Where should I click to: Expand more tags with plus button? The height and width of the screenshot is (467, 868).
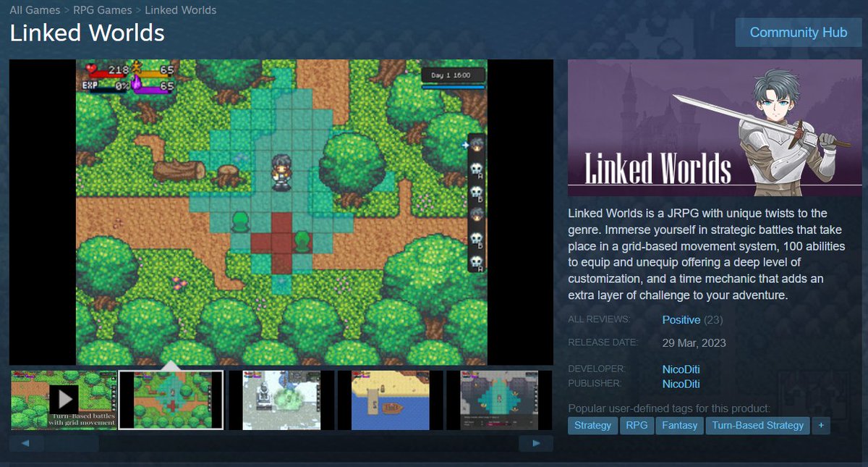click(821, 426)
